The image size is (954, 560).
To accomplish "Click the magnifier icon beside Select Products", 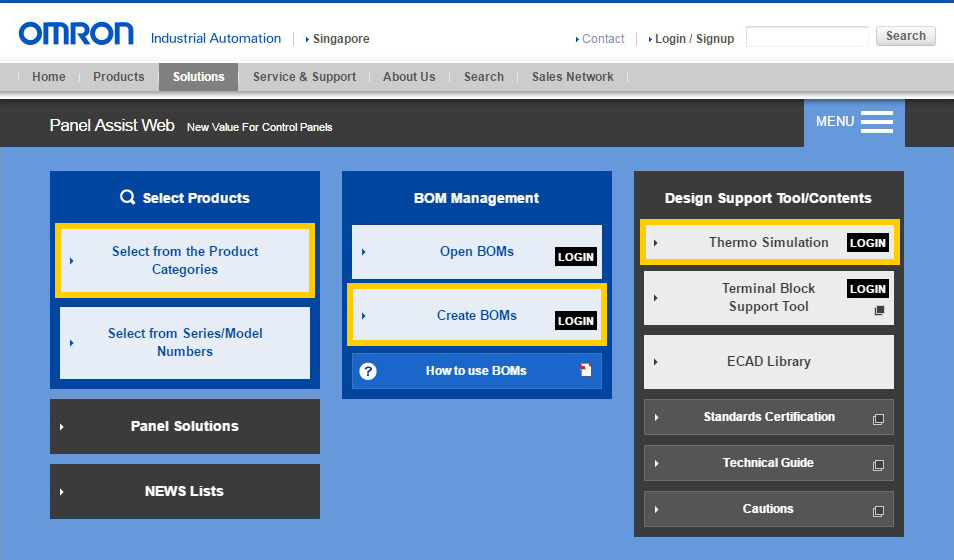I will pyautogui.click(x=127, y=198).
